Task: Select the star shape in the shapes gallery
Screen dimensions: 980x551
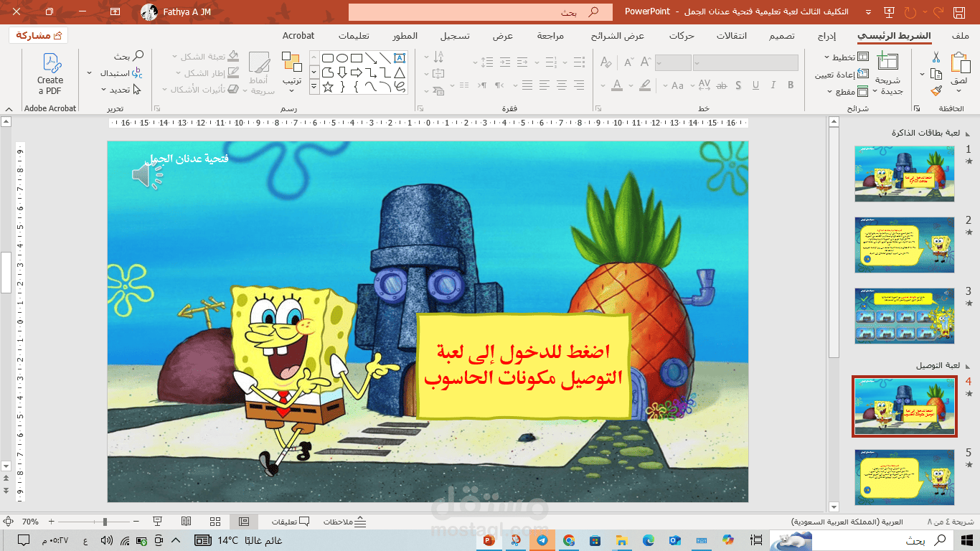Action: [328, 87]
